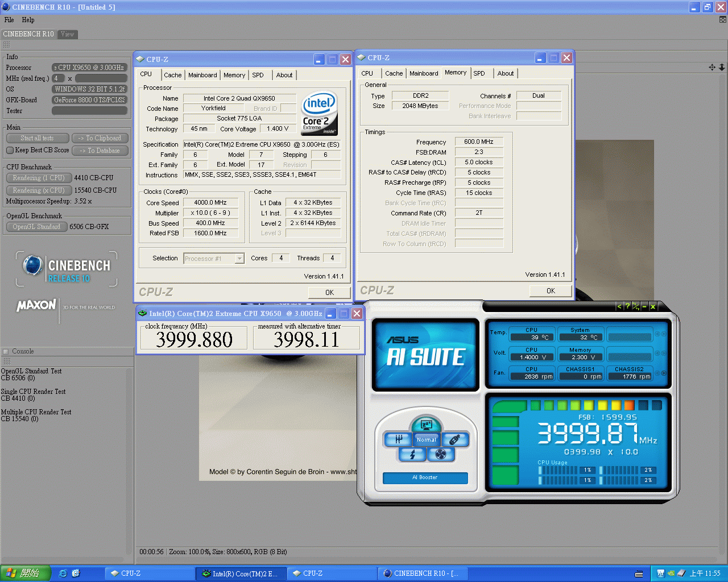Click the °C/°F temperature unit icon
The image size is (728, 582).
636,306
